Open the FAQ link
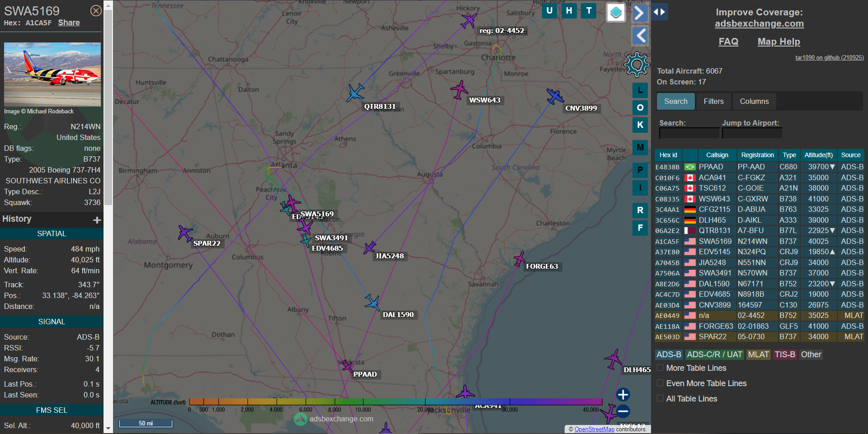 point(728,42)
